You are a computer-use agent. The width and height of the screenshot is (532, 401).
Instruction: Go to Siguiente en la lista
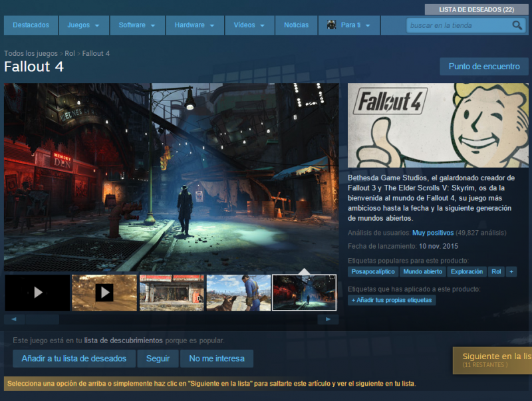[492, 360]
